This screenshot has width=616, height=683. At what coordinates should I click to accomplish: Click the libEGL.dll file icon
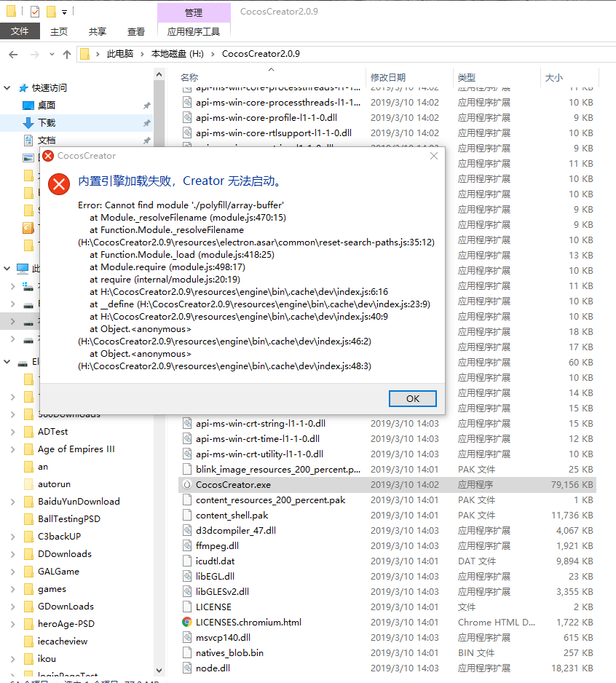187,576
